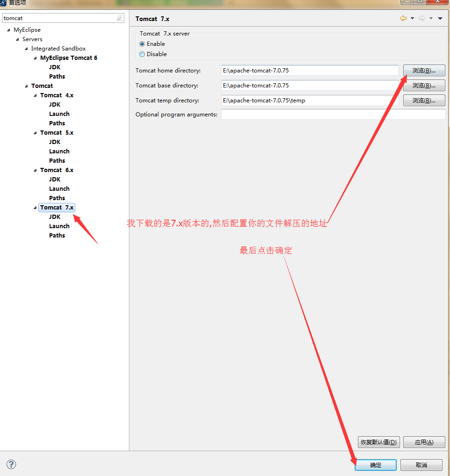The height and width of the screenshot is (476, 450).
Task: Open the forward history dropdown arrow
Action: [x=431, y=18]
